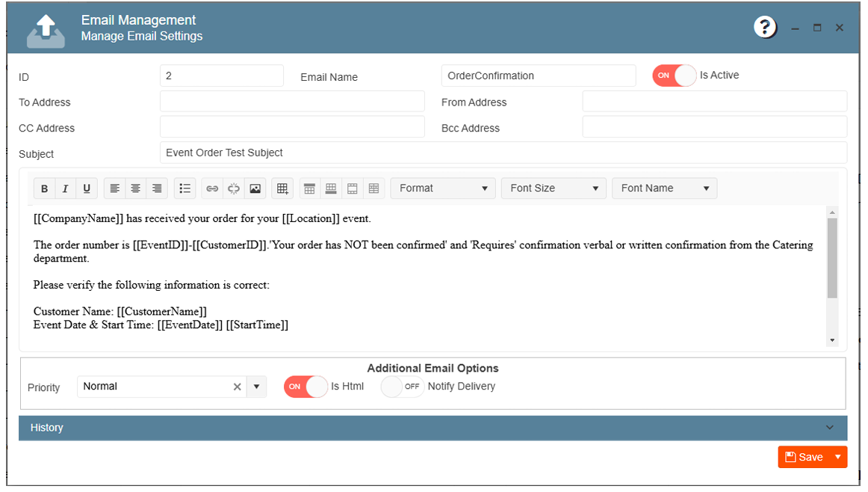Viewport: 868px width, 492px height.
Task: Enable the Notify Delivery toggle
Action: pos(403,387)
